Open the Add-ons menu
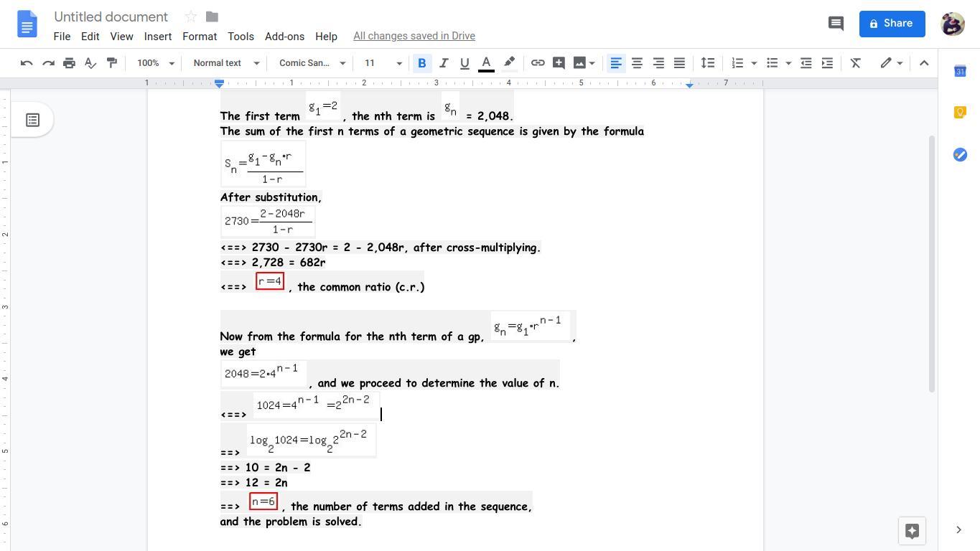This screenshot has height=551, width=980. (x=284, y=36)
